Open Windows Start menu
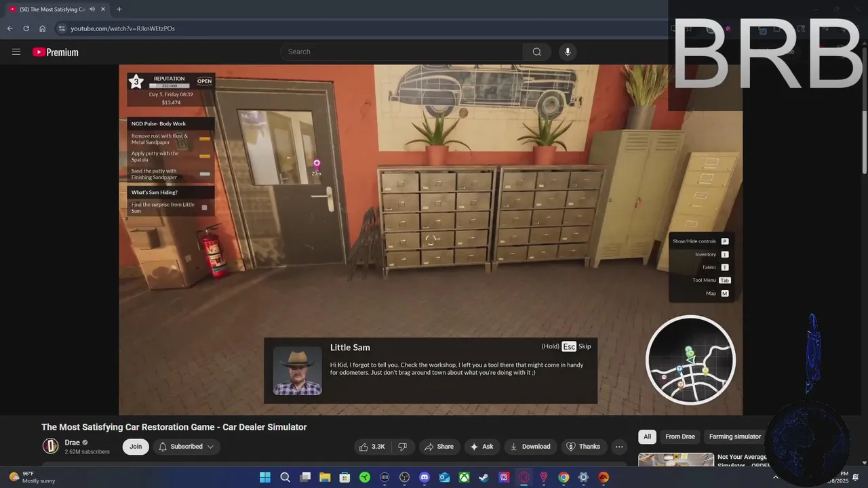The image size is (868, 488). coord(265,477)
